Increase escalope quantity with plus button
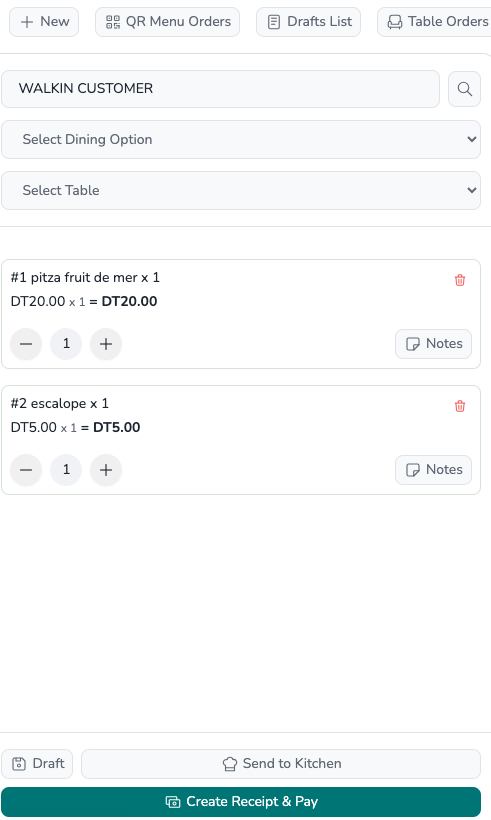Image resolution: width=491 pixels, height=820 pixels. tap(106, 470)
